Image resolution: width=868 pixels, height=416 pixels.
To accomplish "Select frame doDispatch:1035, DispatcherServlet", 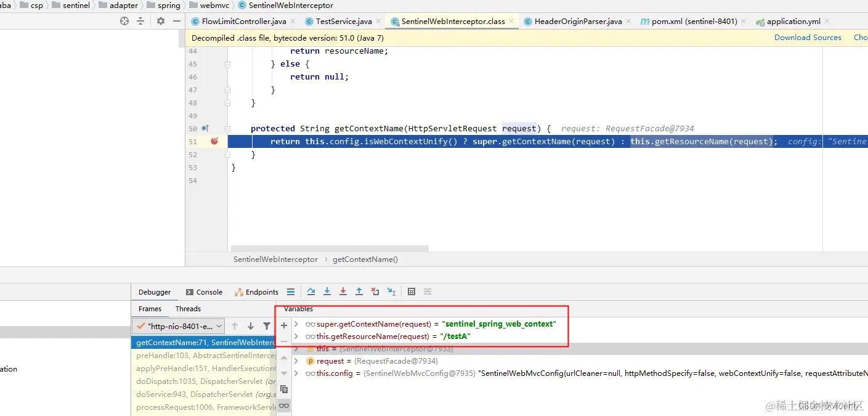I will [x=204, y=381].
